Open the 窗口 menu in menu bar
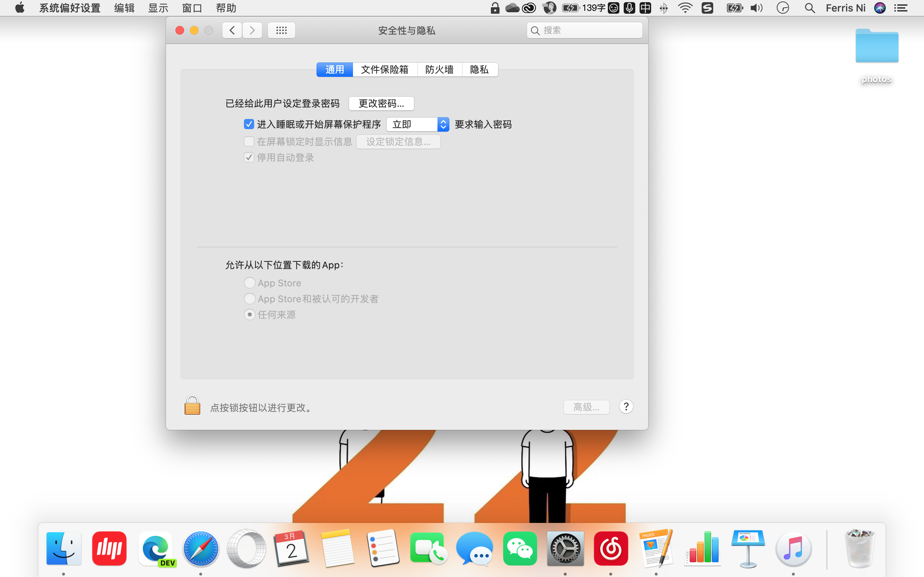Screen dimensions: 924x577 [x=192, y=8]
